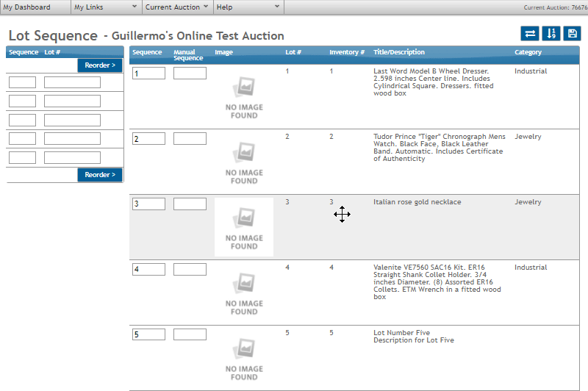The height and width of the screenshot is (391, 588).
Task: Click the bottom Reorder button
Action: coord(100,175)
